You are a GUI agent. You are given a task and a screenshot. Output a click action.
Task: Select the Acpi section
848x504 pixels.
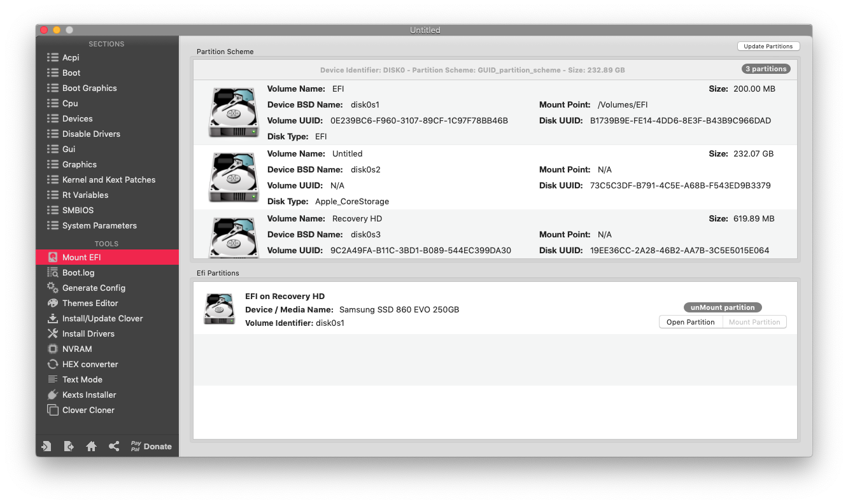[x=71, y=57]
